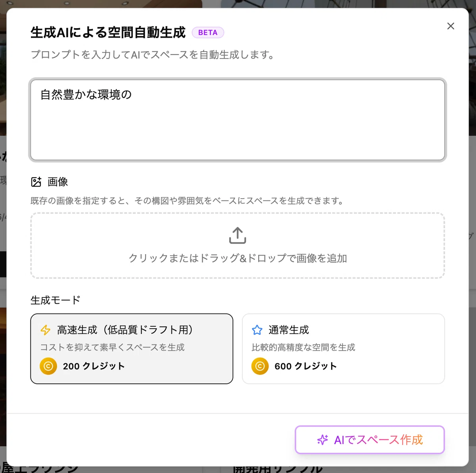This screenshot has height=473, width=476.
Task: Click the image section picture icon
Action: [x=36, y=182]
